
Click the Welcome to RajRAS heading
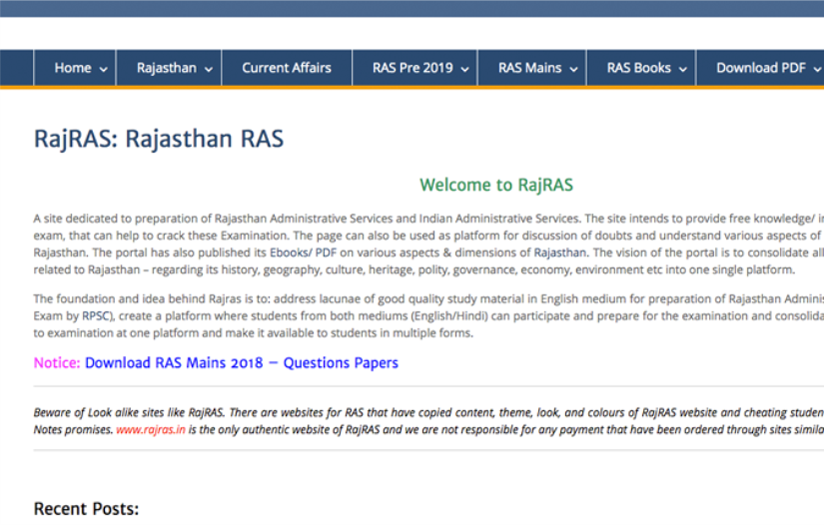tap(496, 185)
